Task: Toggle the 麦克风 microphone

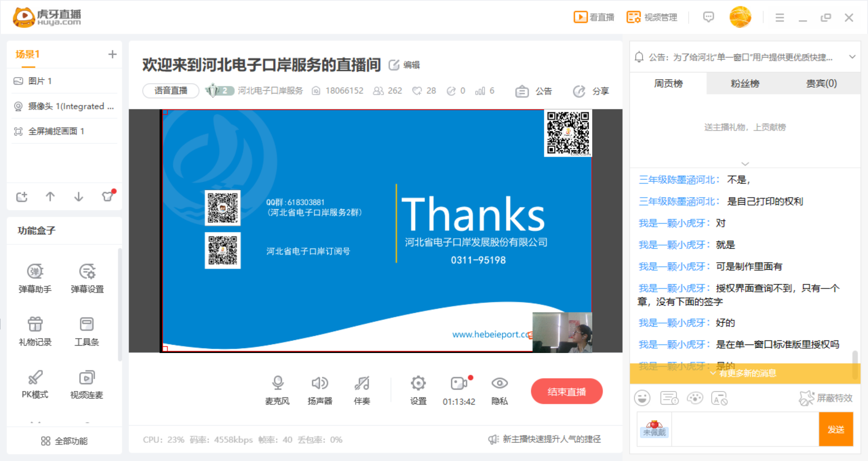Action: [x=277, y=390]
